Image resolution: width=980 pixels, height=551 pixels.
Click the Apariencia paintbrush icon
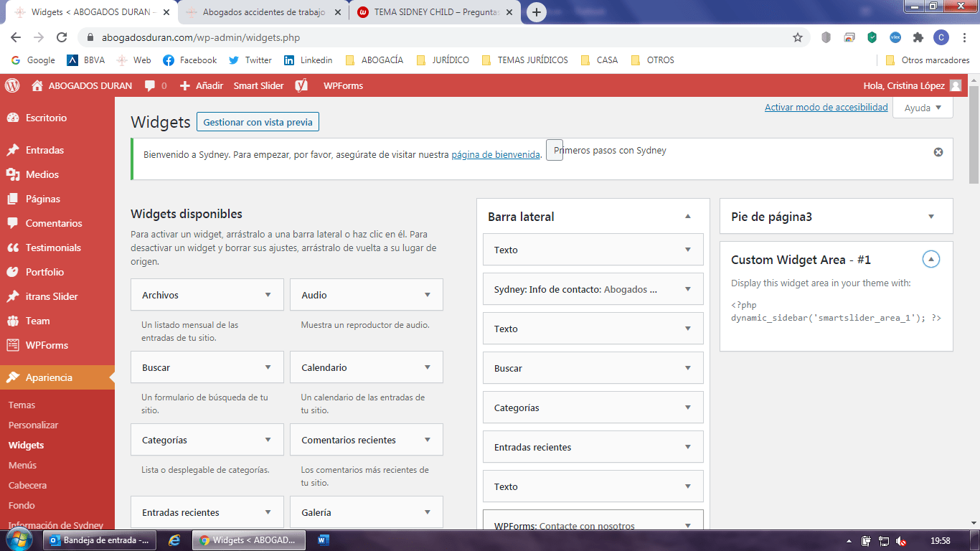point(12,377)
